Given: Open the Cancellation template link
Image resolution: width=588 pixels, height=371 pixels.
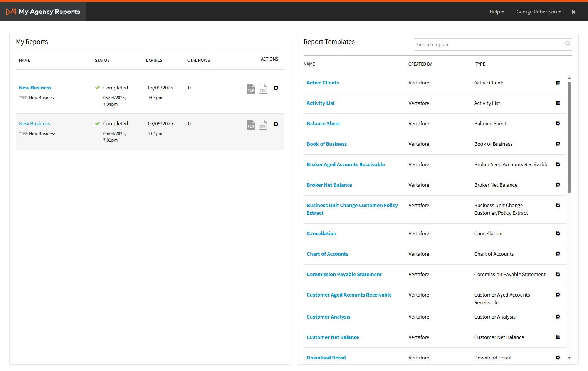Looking at the screenshot, I should pyautogui.click(x=321, y=234).
